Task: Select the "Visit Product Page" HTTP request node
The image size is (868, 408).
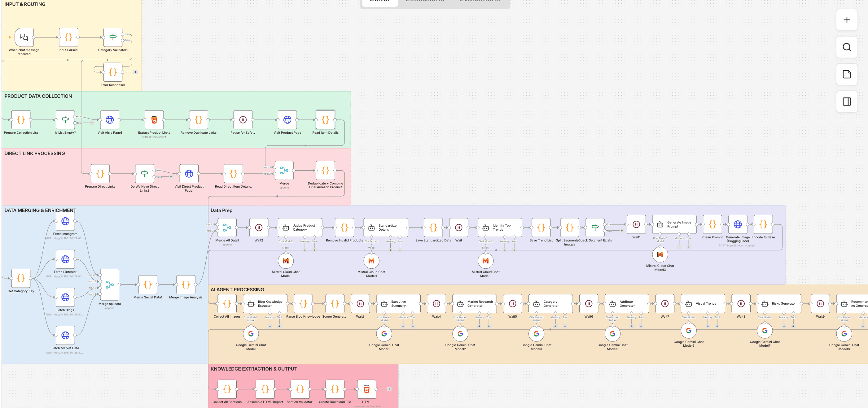Action: pos(287,120)
